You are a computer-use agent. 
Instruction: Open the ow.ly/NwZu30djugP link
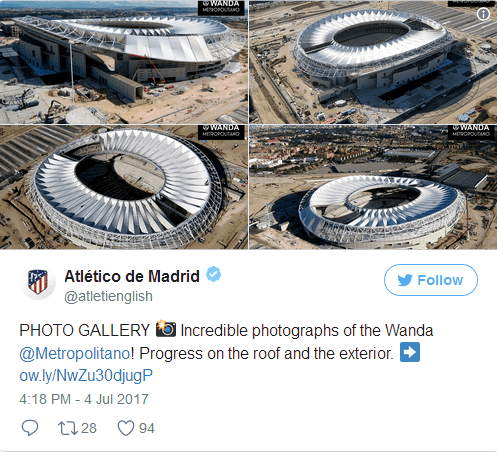(86, 376)
